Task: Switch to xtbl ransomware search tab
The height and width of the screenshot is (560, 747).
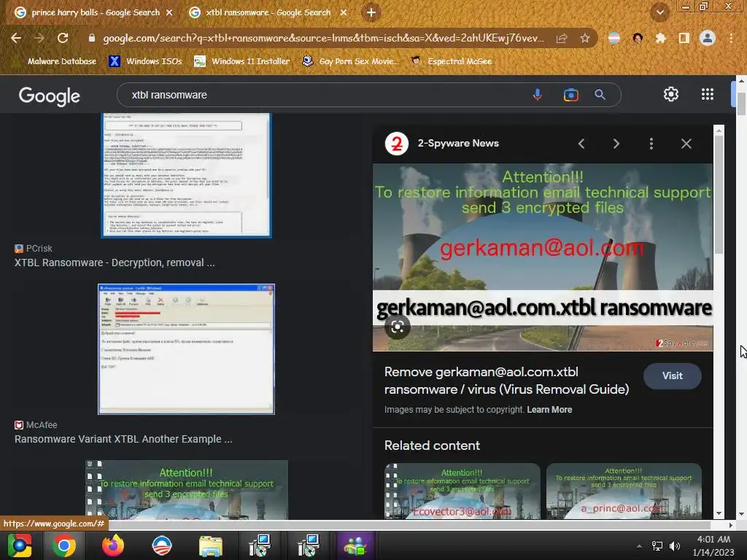Action: tap(268, 12)
